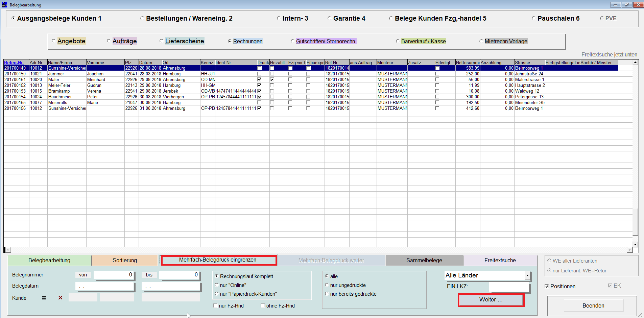Clear the Kunde field with red X
The width and height of the screenshot is (644, 318).
[60, 298]
